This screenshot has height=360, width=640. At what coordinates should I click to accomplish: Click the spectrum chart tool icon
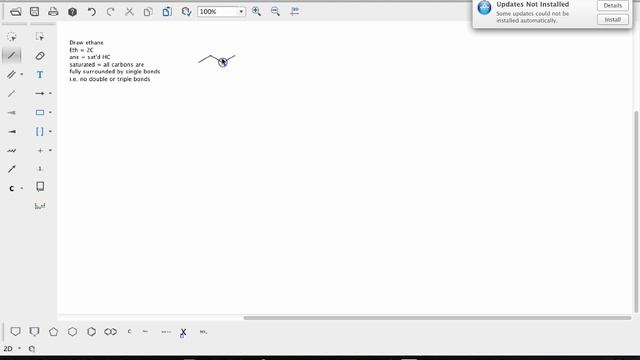(40, 206)
